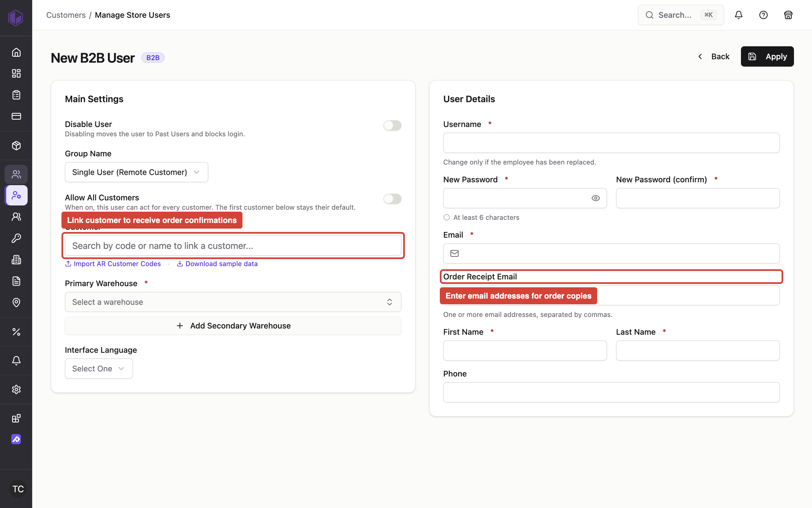Open the credit card payments icon
This screenshot has width=812, height=508.
tap(16, 116)
